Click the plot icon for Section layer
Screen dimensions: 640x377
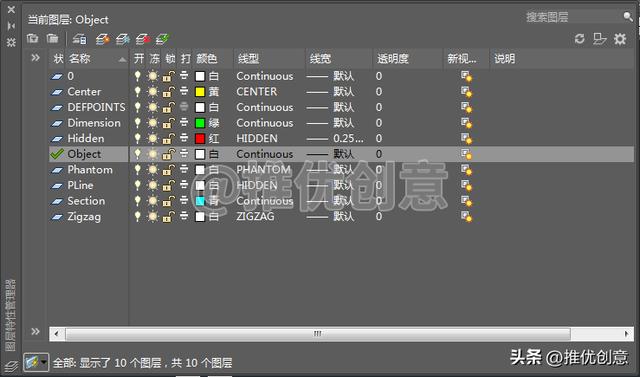click(184, 201)
